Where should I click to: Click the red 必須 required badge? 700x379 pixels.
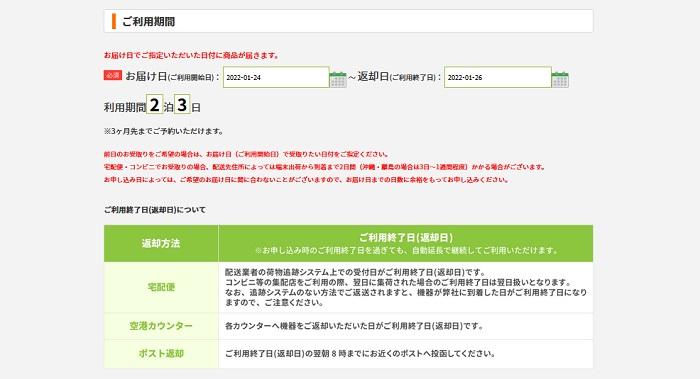[x=112, y=75]
